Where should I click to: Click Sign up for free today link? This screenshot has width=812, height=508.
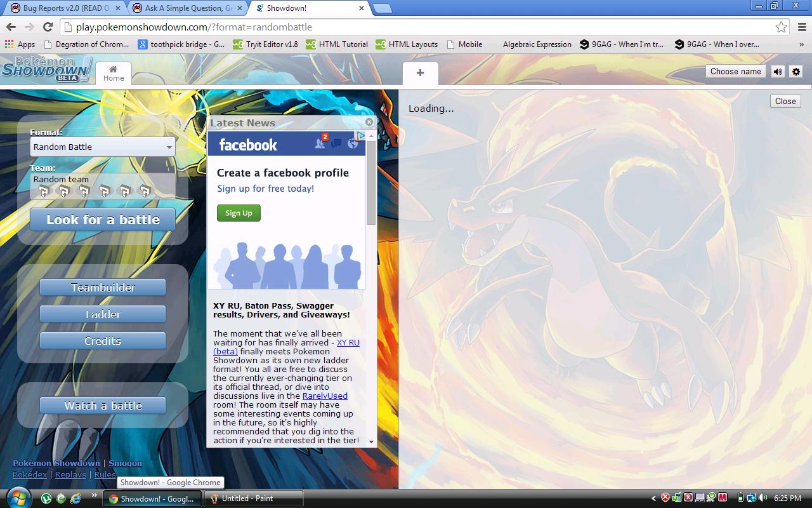pyautogui.click(x=266, y=189)
